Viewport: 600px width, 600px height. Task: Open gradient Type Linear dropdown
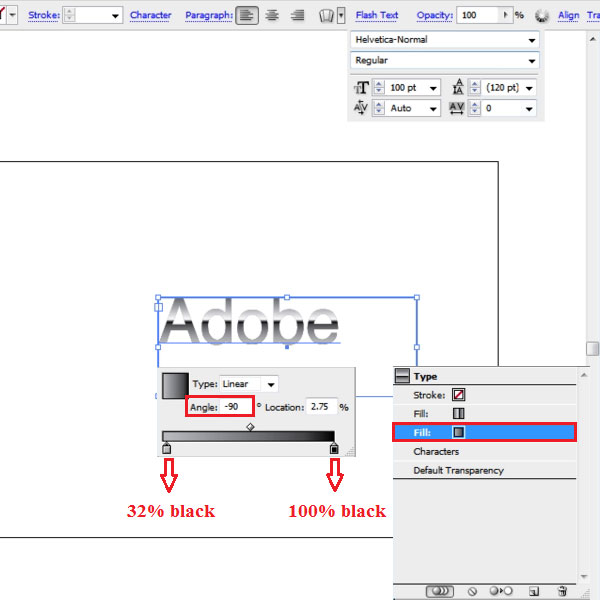pyautogui.click(x=271, y=385)
